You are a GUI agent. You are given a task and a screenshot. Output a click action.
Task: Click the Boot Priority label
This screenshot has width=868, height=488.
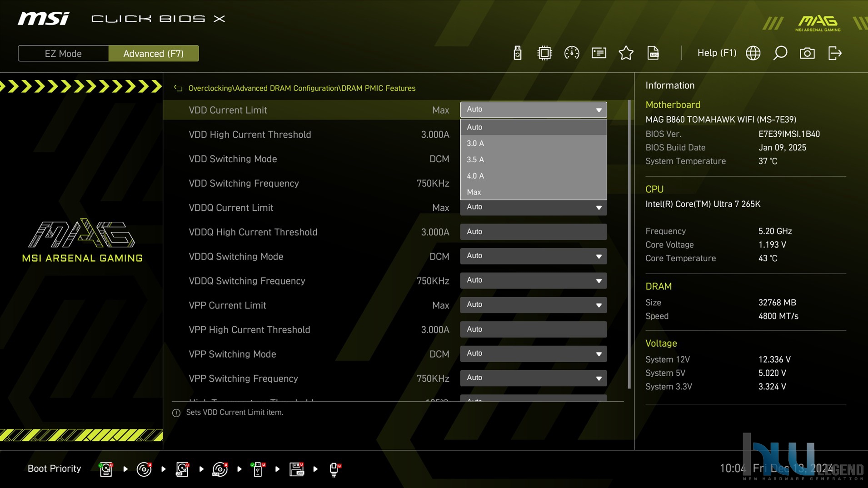pos(54,468)
